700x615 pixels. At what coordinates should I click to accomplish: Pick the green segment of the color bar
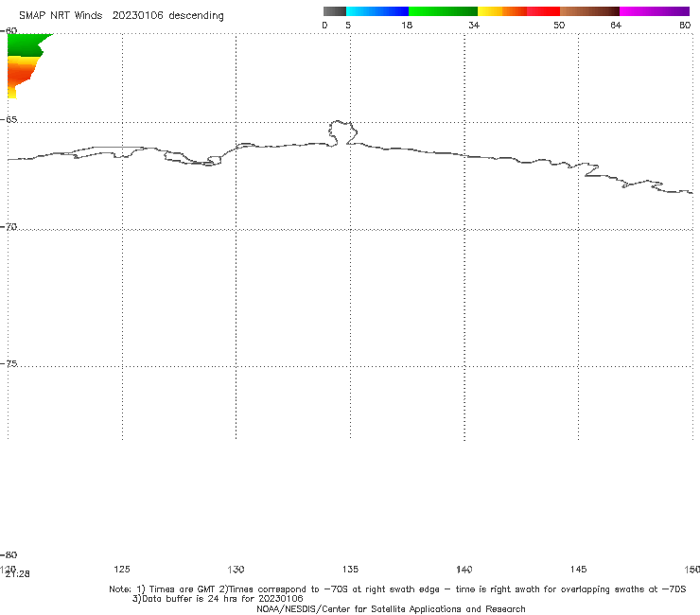pyautogui.click(x=443, y=11)
